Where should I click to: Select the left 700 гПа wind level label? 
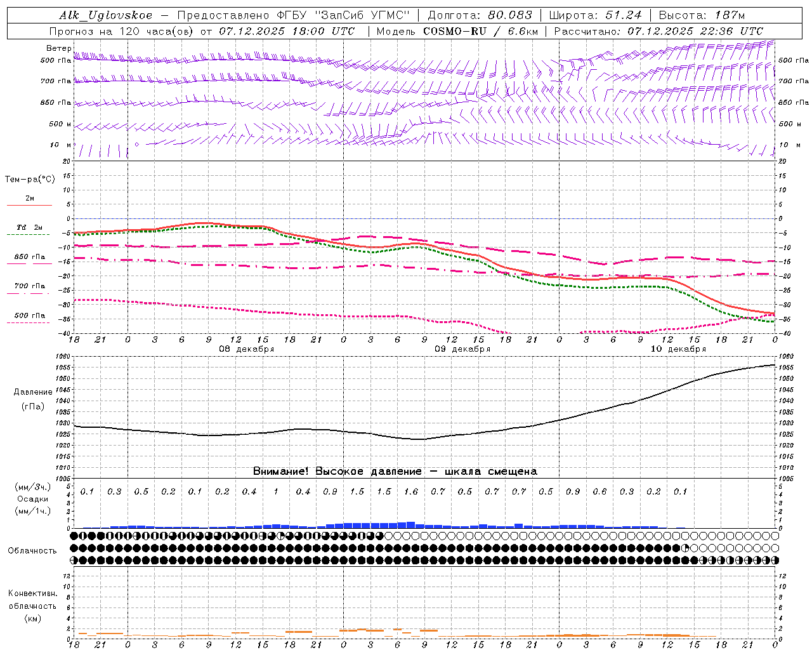pyautogui.click(x=56, y=81)
